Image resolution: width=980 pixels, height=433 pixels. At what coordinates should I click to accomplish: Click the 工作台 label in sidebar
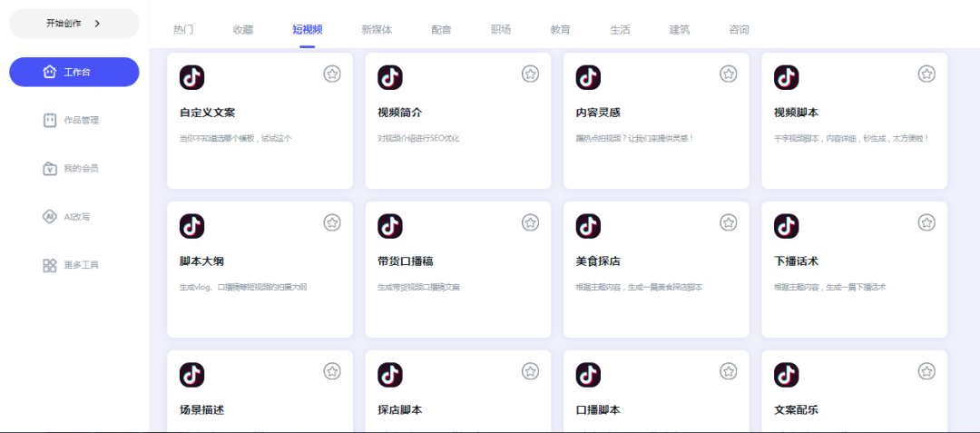click(x=77, y=73)
